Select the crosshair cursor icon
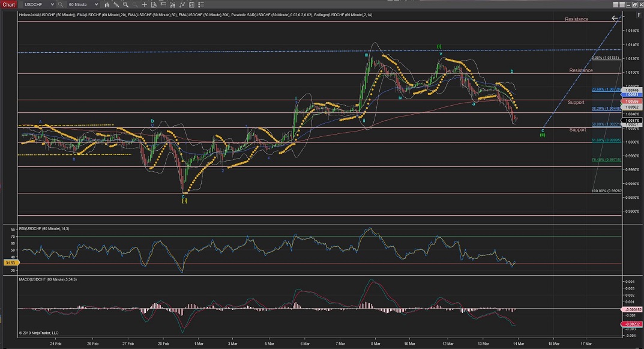Screen dimensions: 644x349 (x=145, y=5)
